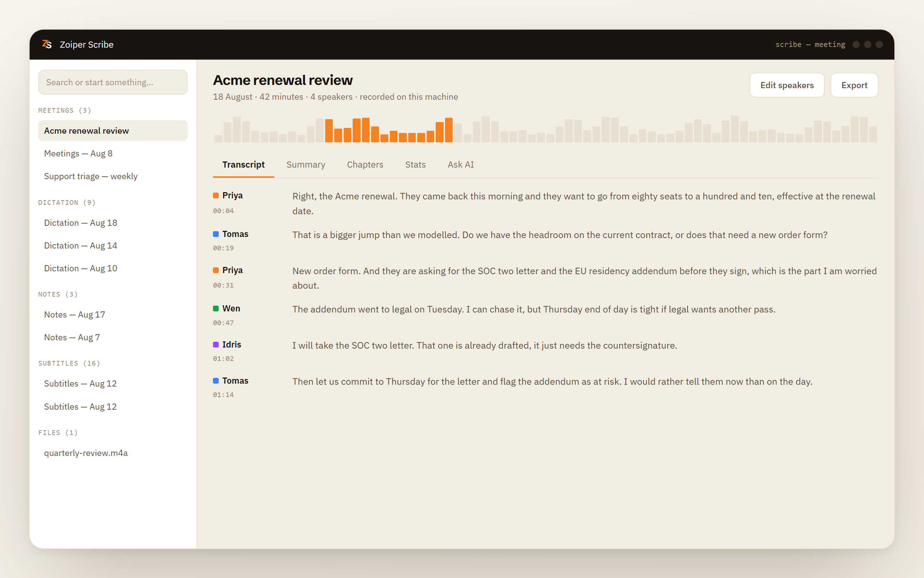This screenshot has height=578, width=924.
Task: Jump to timestamp 00:19
Action: tap(223, 248)
